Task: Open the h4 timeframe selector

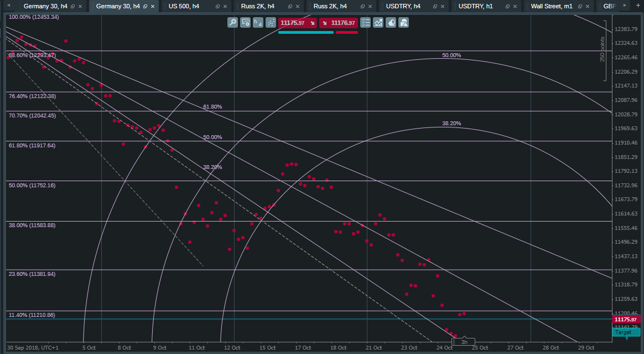Action: pyautogui.click(x=258, y=23)
